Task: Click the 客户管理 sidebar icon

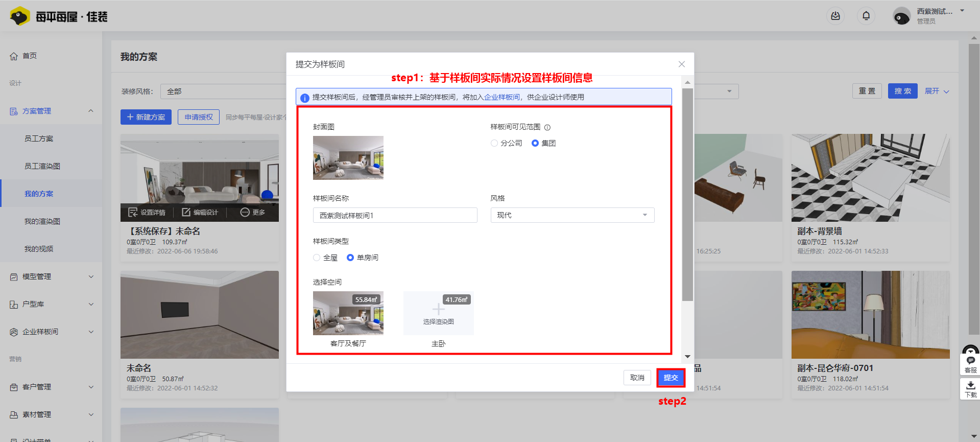Action: 14,387
